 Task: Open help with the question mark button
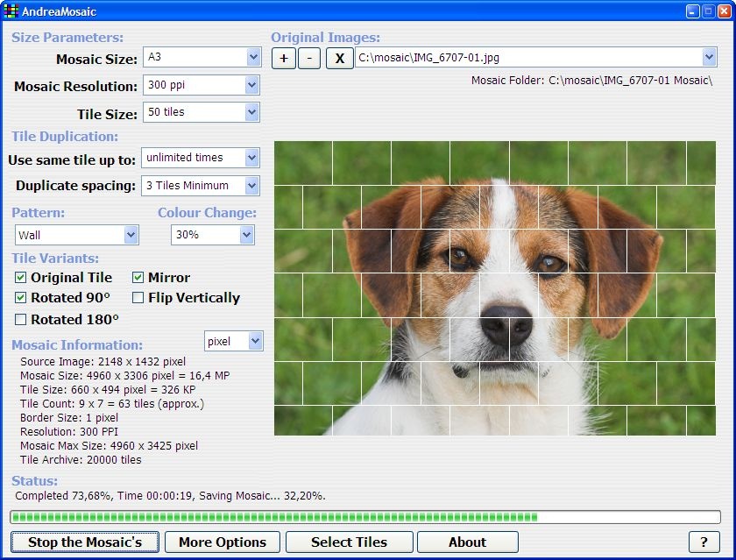coord(704,542)
